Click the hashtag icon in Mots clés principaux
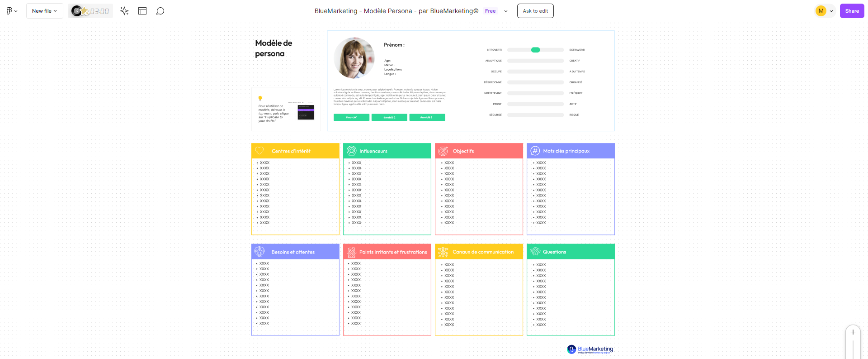Viewport: 868px width, 359px height. point(535,151)
